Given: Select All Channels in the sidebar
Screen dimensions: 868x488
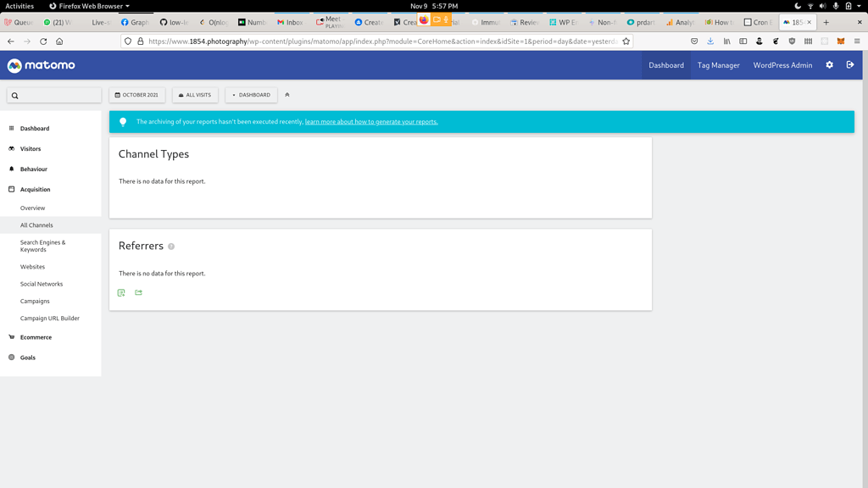Looking at the screenshot, I should click(x=38, y=225).
